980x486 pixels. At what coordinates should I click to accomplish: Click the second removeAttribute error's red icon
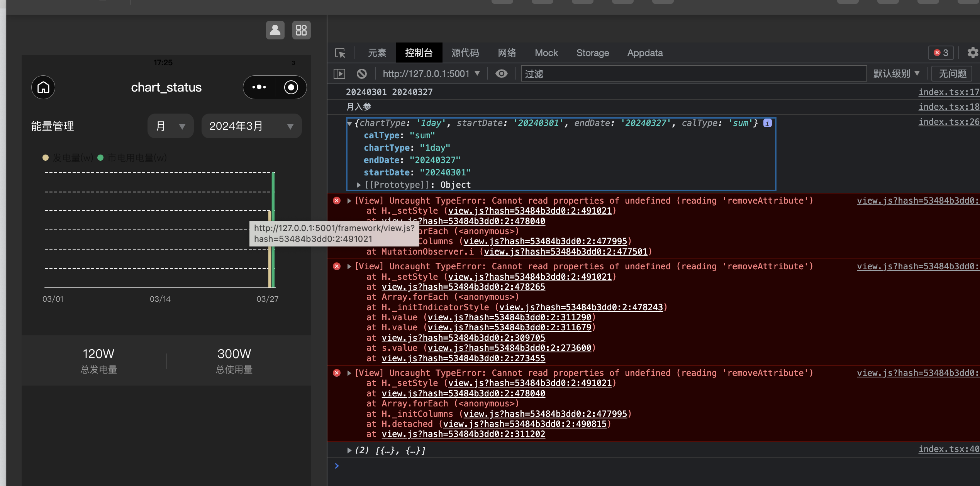[x=337, y=266]
